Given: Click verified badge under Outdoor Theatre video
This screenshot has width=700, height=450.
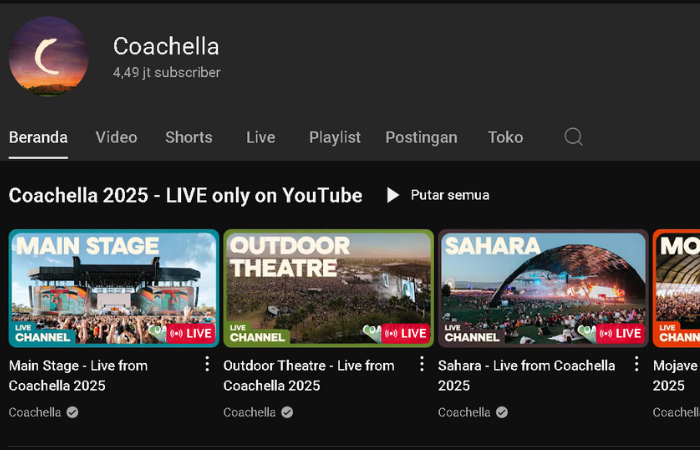Looking at the screenshot, I should [287, 412].
